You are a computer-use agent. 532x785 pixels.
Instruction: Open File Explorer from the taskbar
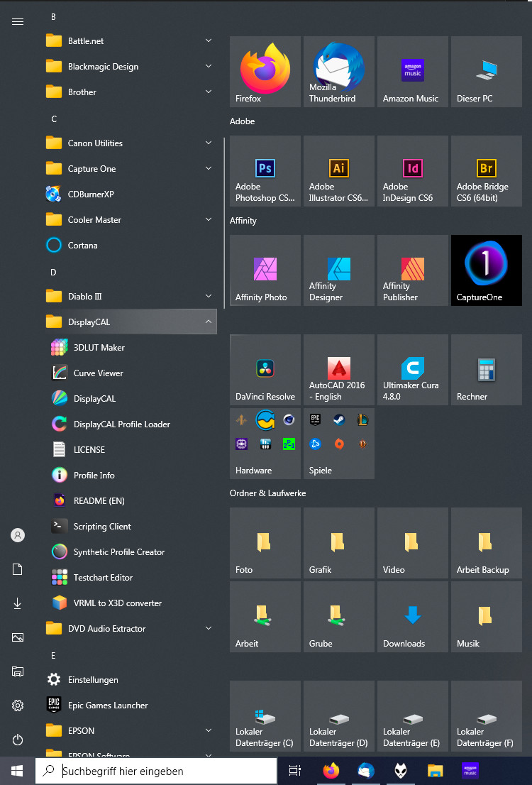[436, 771]
